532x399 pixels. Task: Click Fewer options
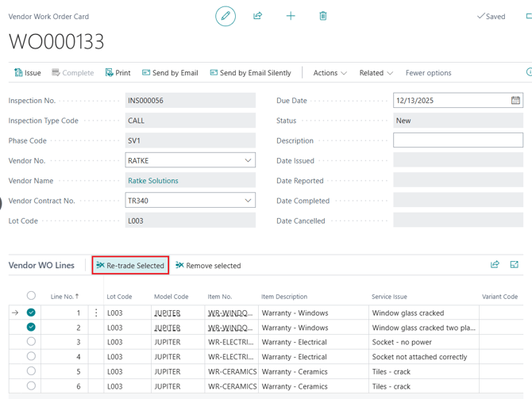(428, 72)
